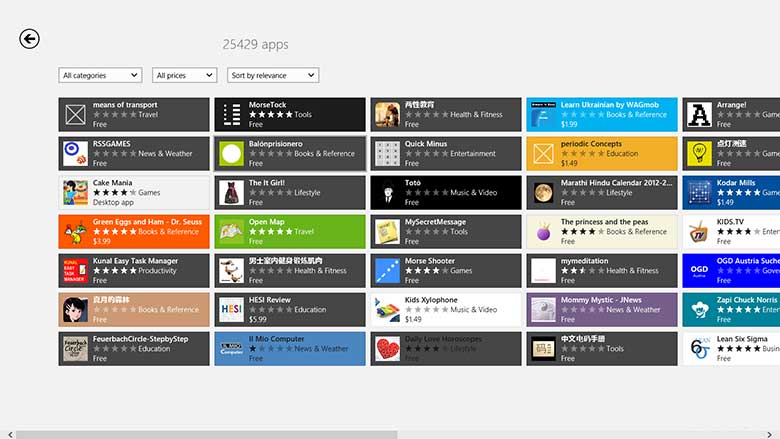
Task: Open the Morse Shooter app icon
Action: (387, 270)
